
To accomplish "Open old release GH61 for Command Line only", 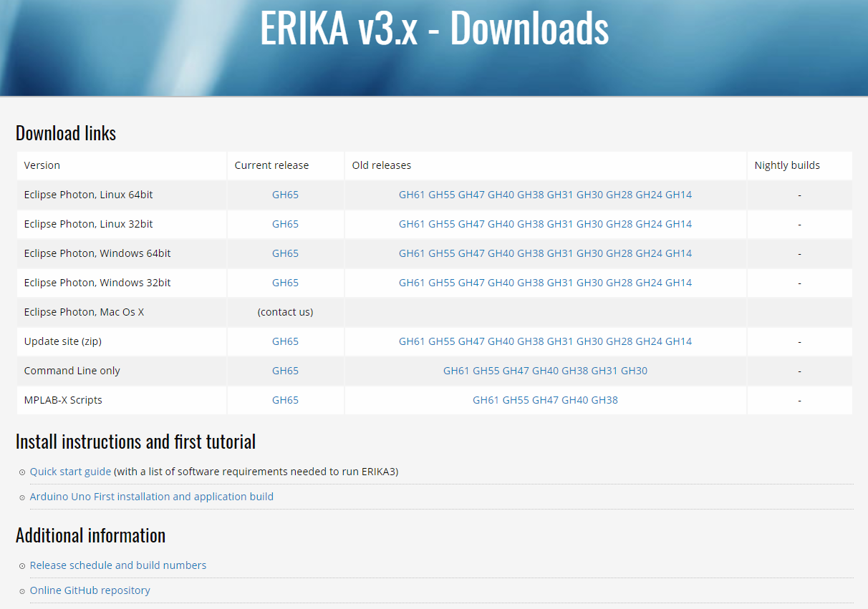I will point(456,371).
